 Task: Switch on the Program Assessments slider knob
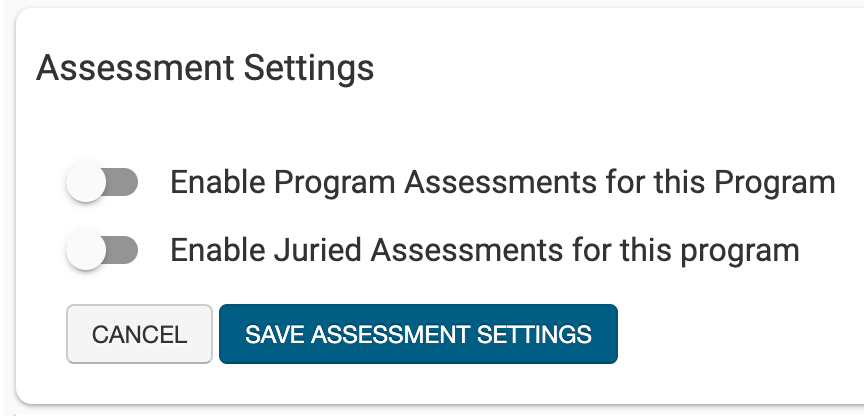pyautogui.click(x=86, y=183)
